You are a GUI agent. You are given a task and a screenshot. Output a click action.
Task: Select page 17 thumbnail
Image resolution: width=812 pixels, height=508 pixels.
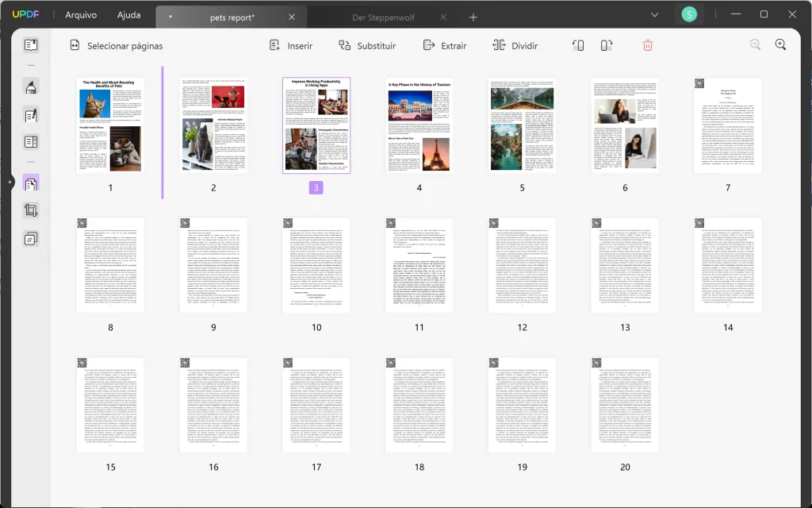coord(316,405)
